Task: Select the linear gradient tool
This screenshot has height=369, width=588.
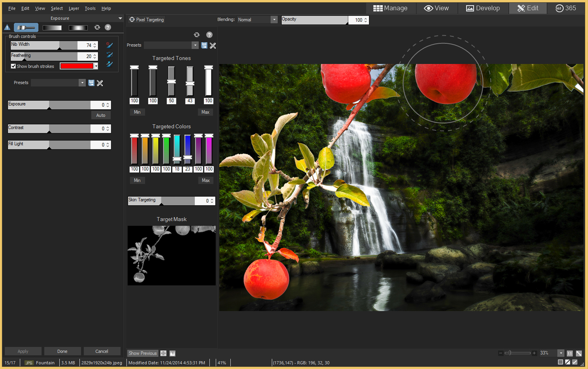Action: (x=52, y=28)
